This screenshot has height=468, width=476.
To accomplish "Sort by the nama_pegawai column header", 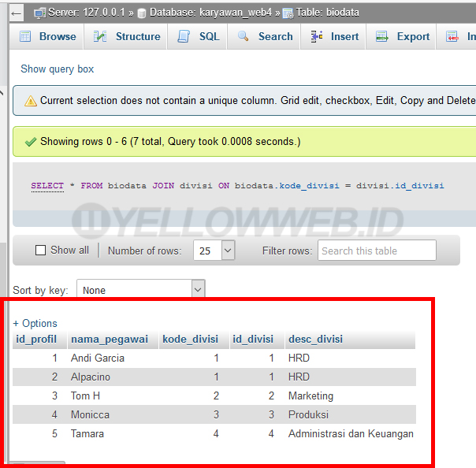I will (109, 339).
